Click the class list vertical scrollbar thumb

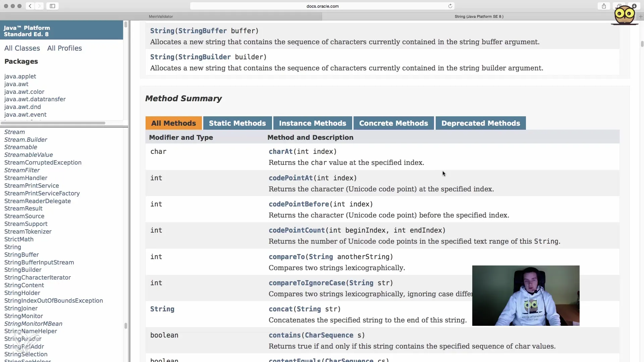(x=126, y=326)
